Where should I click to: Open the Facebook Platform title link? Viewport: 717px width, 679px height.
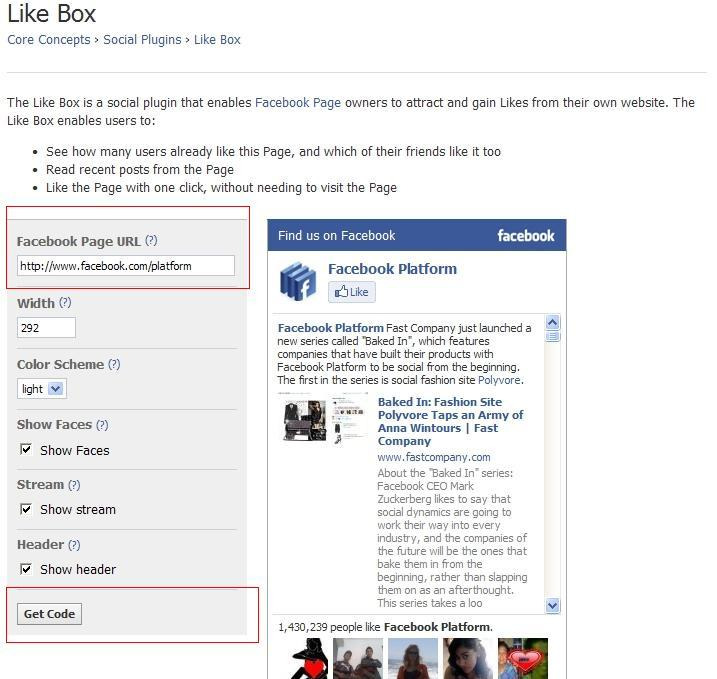(392, 269)
